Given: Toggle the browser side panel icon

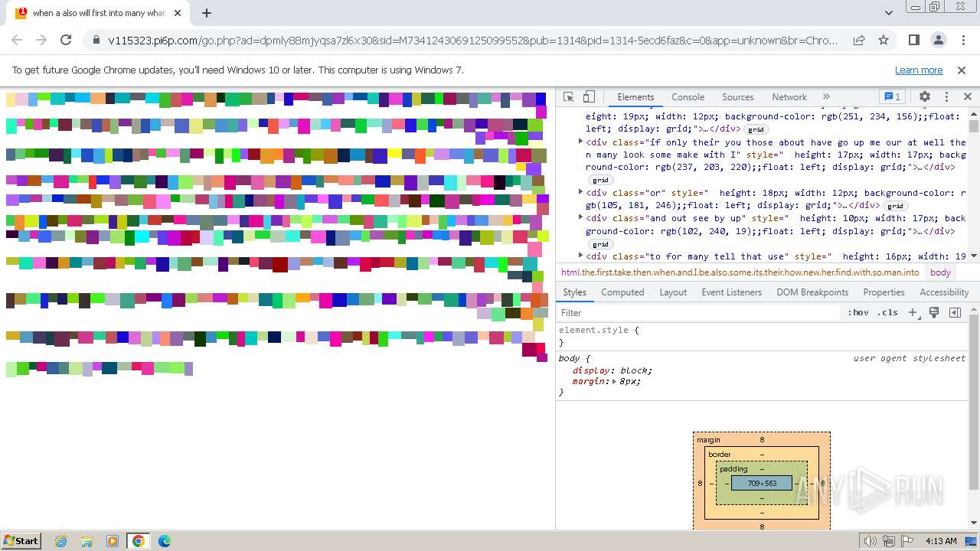Looking at the screenshot, I should (x=913, y=41).
